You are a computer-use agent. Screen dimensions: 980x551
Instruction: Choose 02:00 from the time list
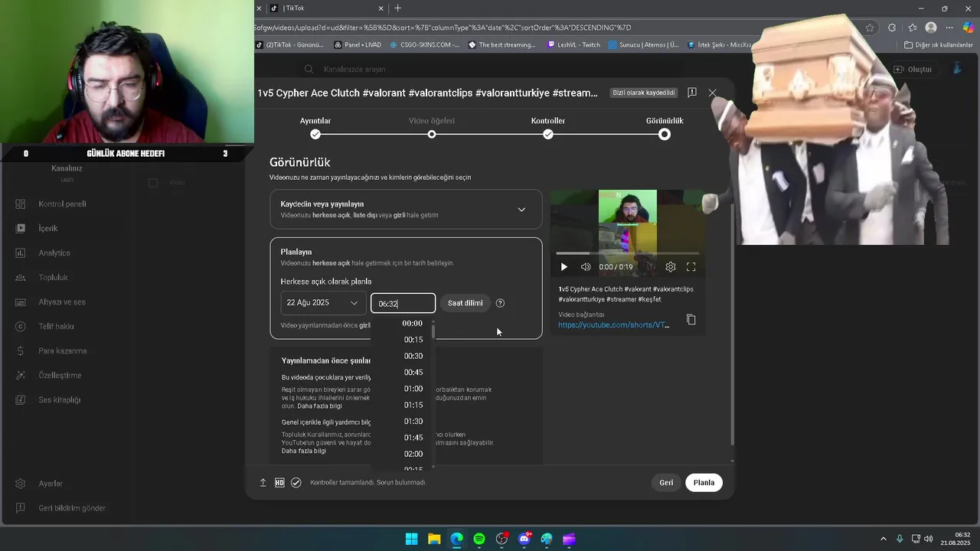[413, 454]
